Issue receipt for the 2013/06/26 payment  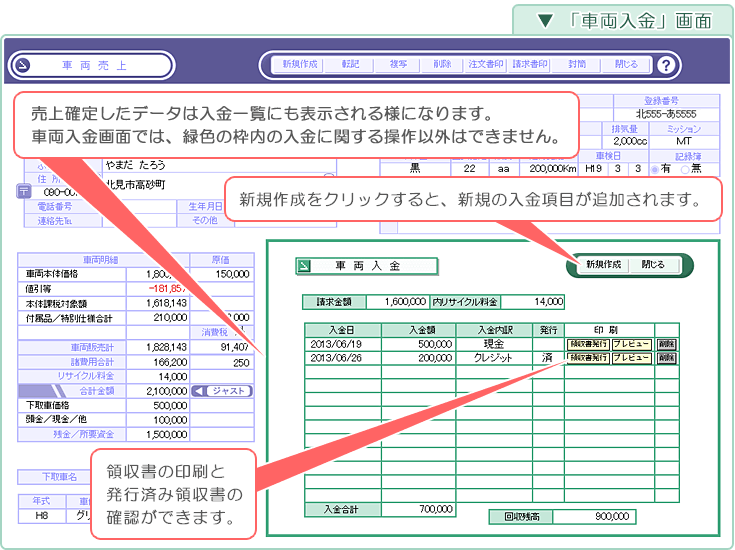pyautogui.click(x=588, y=358)
